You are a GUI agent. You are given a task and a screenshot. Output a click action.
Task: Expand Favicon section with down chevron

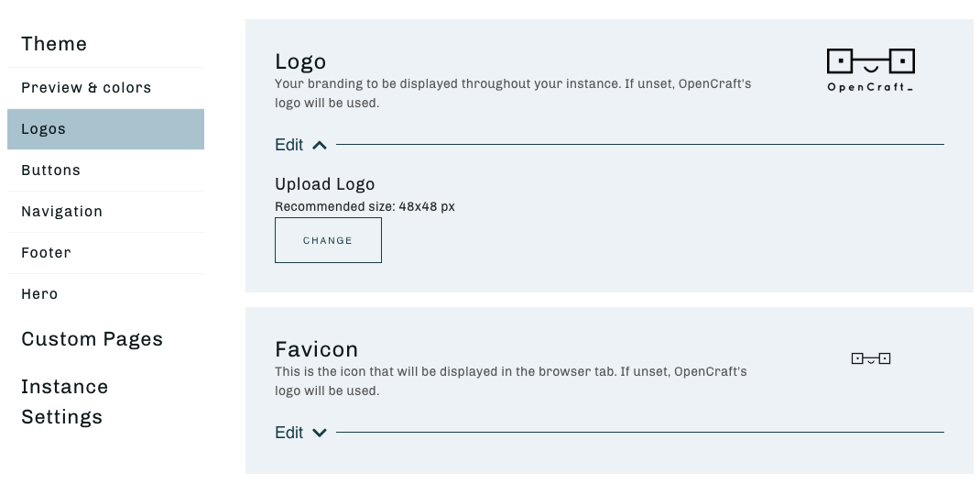click(x=320, y=433)
